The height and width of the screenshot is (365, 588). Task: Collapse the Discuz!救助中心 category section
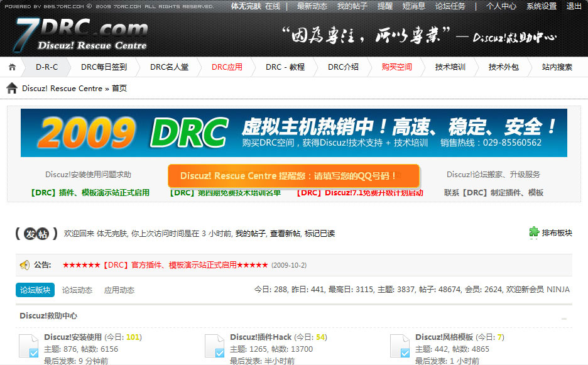[x=564, y=319]
